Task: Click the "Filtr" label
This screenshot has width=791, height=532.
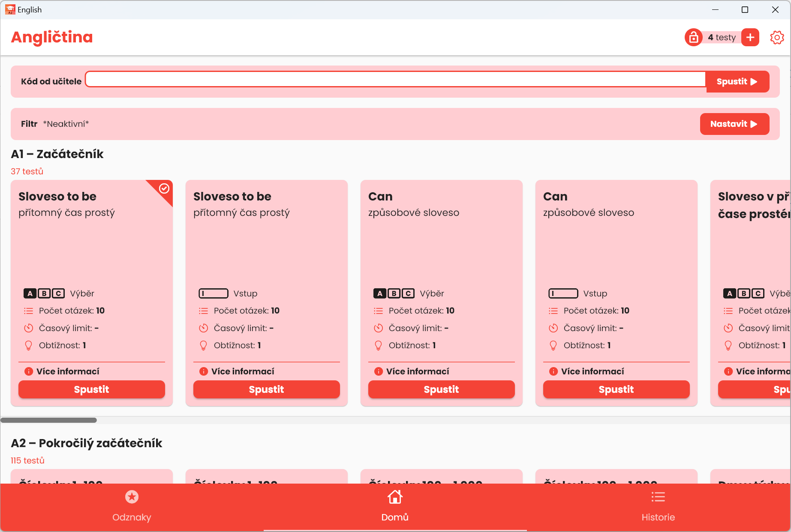Action: coord(29,124)
